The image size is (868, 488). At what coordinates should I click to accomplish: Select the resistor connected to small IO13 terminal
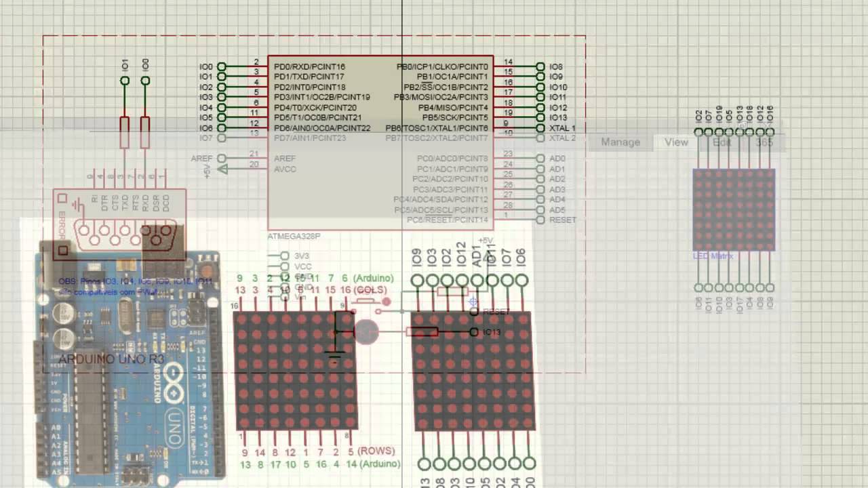click(x=422, y=331)
